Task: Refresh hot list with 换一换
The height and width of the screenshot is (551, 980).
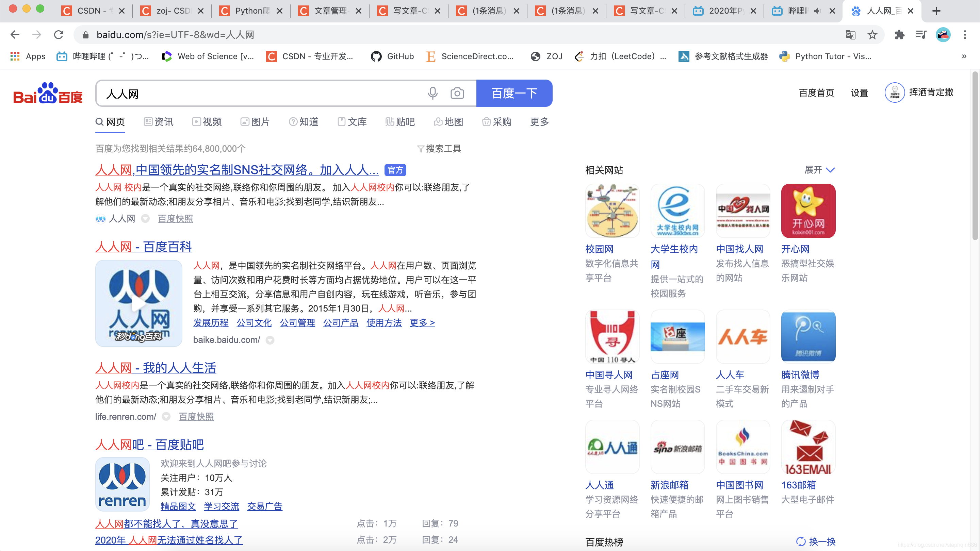Action: coord(816,541)
